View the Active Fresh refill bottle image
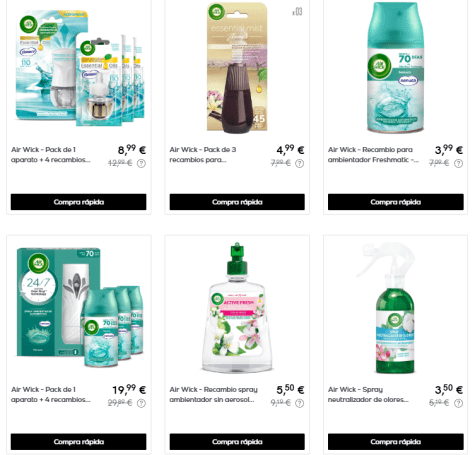The width and height of the screenshot is (475, 455). coord(237,307)
